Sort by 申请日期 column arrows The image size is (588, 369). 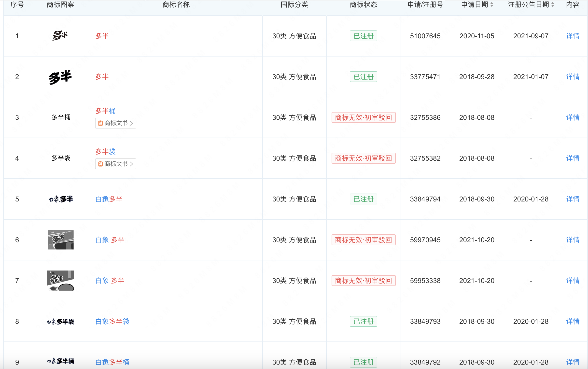coord(491,5)
